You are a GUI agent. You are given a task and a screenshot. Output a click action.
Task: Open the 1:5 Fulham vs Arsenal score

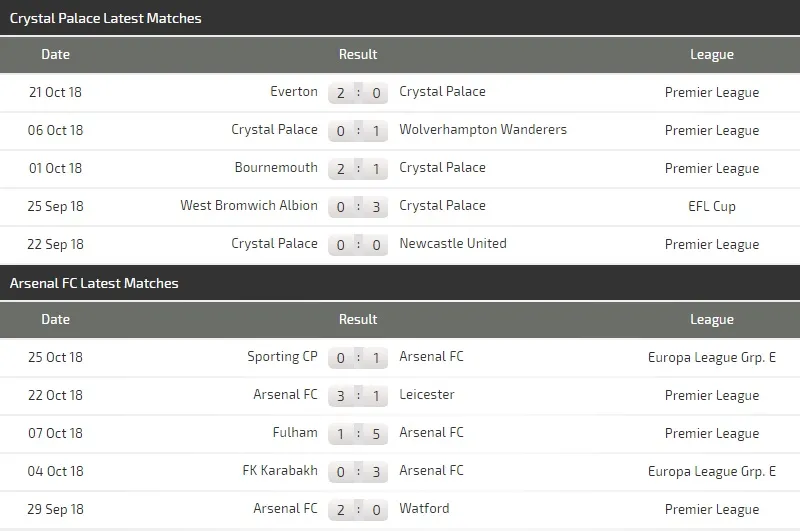[x=358, y=434]
